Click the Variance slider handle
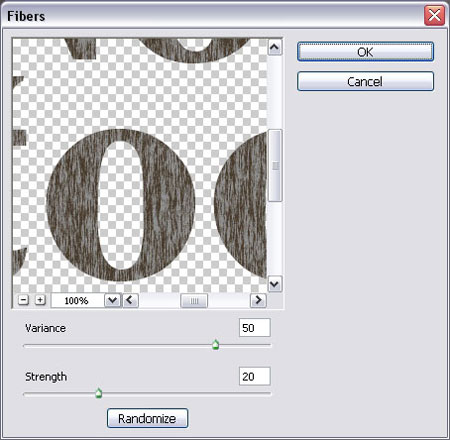Image resolution: width=450 pixels, height=440 pixels. click(x=216, y=345)
